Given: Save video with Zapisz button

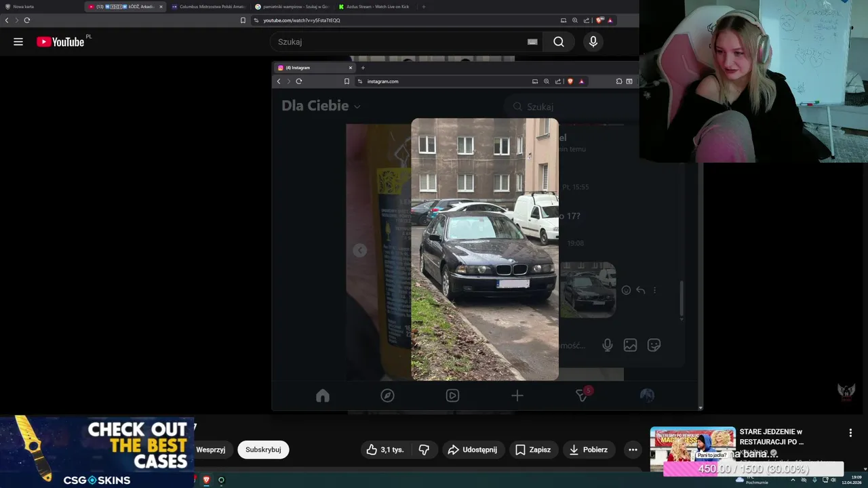Looking at the screenshot, I should [x=533, y=449].
